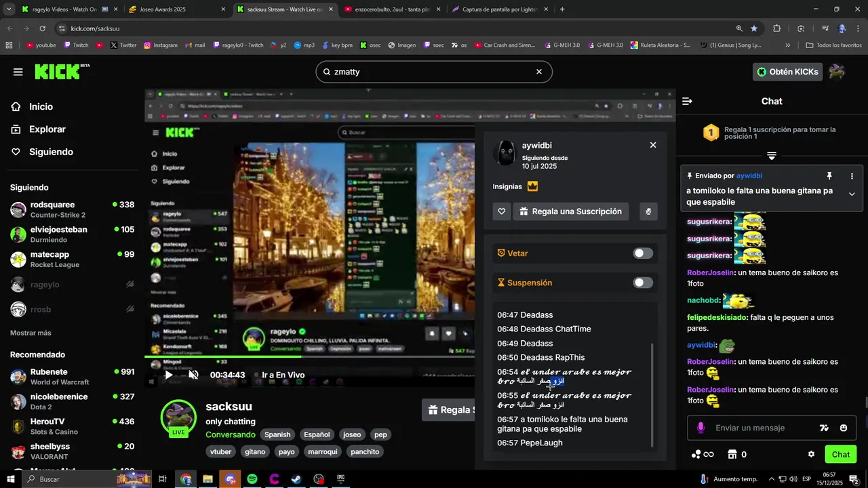Screen dimensions: 868x488
Task: Open the profile avatar menu top right
Action: coord(837,72)
